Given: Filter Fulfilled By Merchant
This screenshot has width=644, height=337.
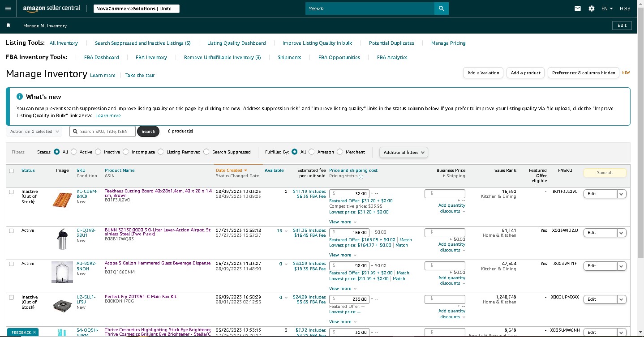Looking at the screenshot, I should [x=340, y=152].
